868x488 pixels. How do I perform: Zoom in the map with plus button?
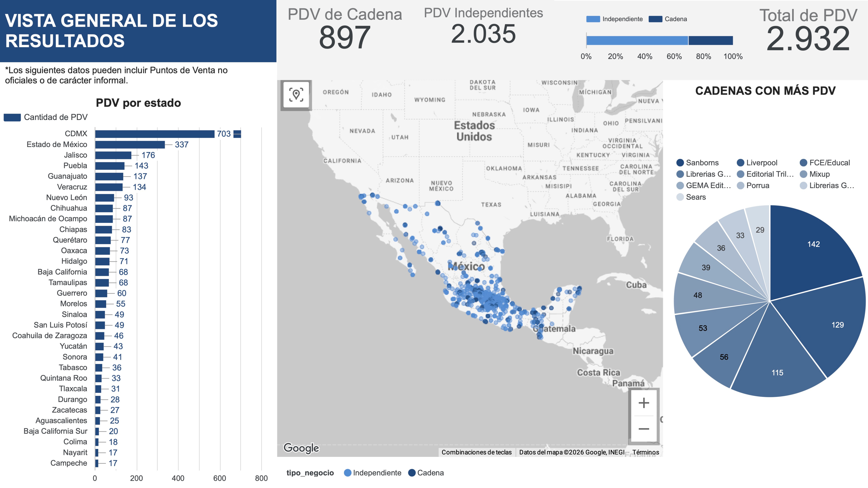[644, 403]
